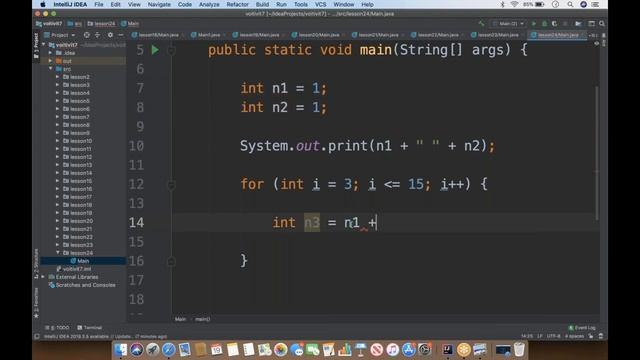Image resolution: width=640 pixels, height=360 pixels.
Task: Open the Structure side tool window
Action: [x=36, y=263]
